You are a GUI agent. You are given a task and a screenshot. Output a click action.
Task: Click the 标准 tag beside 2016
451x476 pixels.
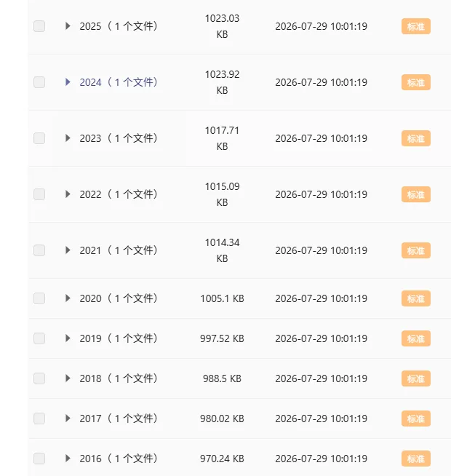(416, 459)
